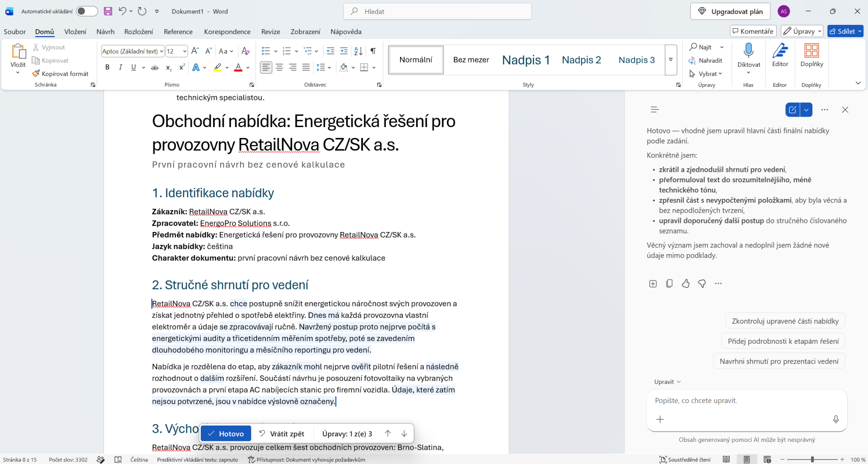
Task: Toggle bold formatting
Action: coord(107,67)
